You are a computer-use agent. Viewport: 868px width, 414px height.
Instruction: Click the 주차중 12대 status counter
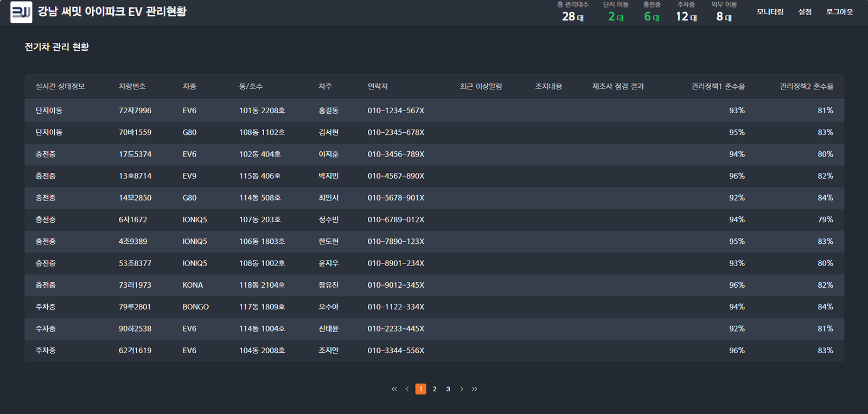(x=686, y=12)
